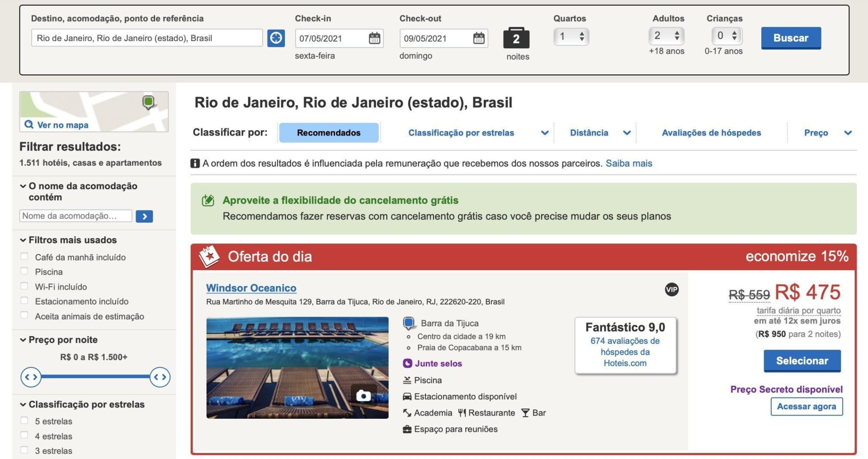Click the destination input field

click(x=147, y=38)
